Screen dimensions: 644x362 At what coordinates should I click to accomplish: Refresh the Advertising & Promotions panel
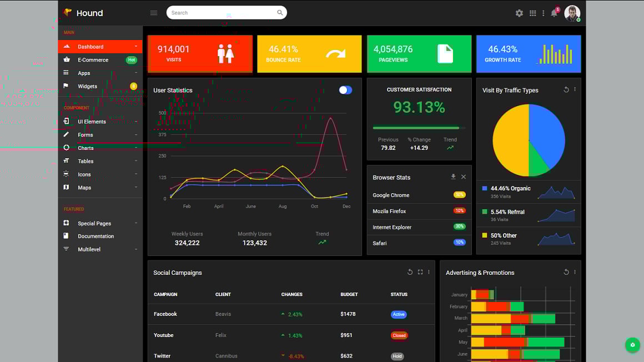click(566, 272)
